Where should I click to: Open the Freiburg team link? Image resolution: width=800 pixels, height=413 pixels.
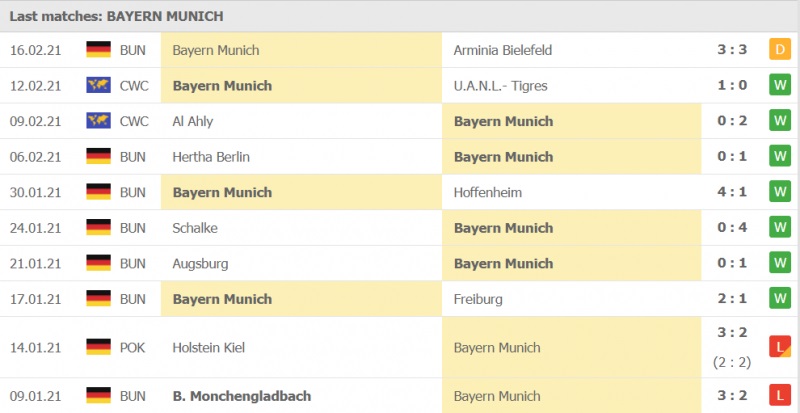(478, 299)
